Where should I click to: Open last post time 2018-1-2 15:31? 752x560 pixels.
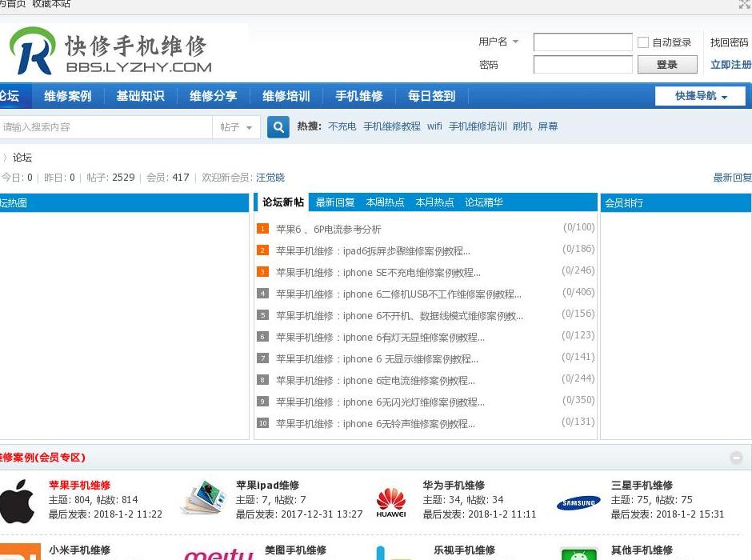(690, 514)
